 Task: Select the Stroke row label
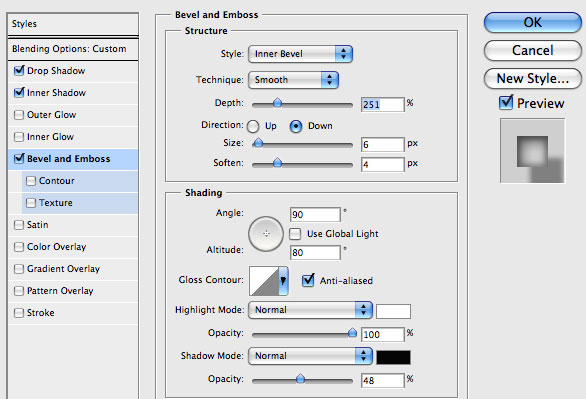point(40,313)
